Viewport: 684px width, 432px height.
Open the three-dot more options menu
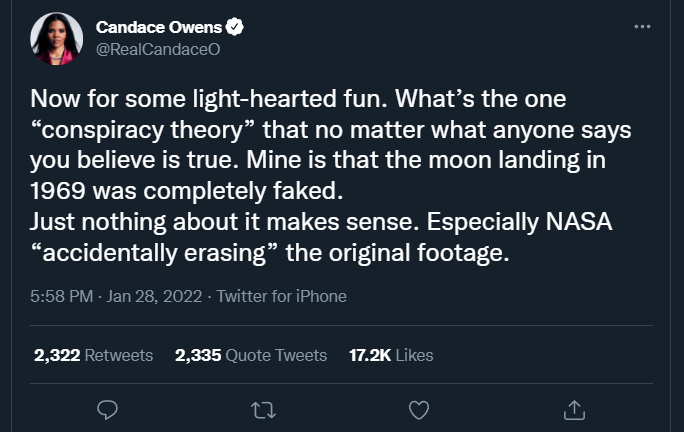(642, 26)
